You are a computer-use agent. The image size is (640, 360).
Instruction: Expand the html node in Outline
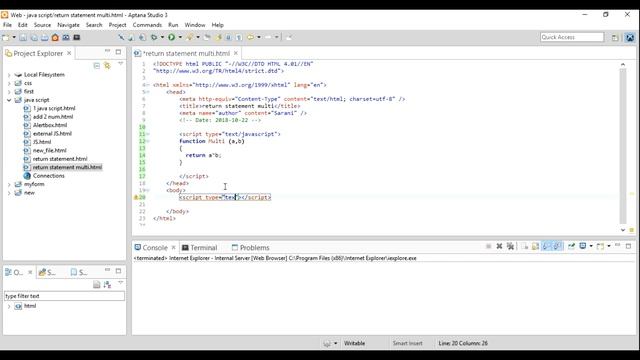click(9, 306)
